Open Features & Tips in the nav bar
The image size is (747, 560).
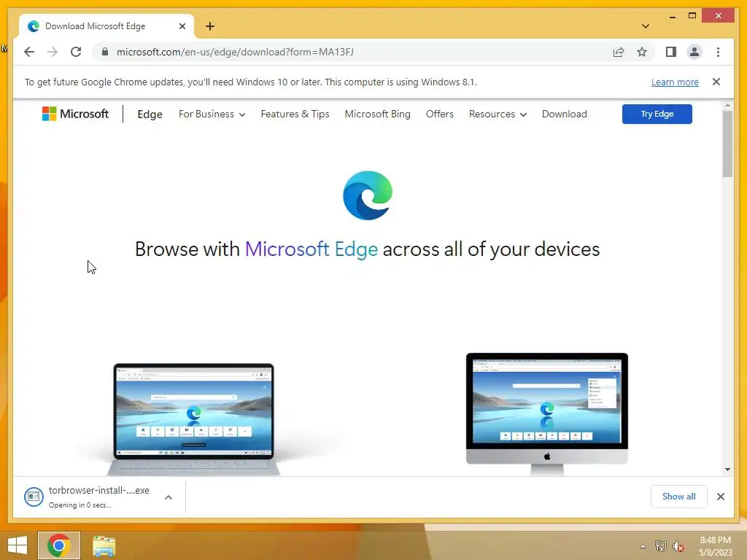pyautogui.click(x=295, y=114)
